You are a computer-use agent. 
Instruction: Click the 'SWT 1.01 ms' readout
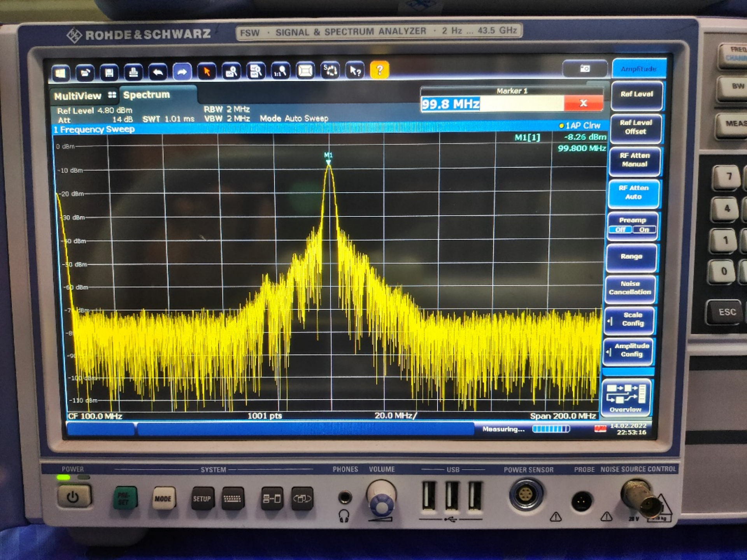coord(168,119)
